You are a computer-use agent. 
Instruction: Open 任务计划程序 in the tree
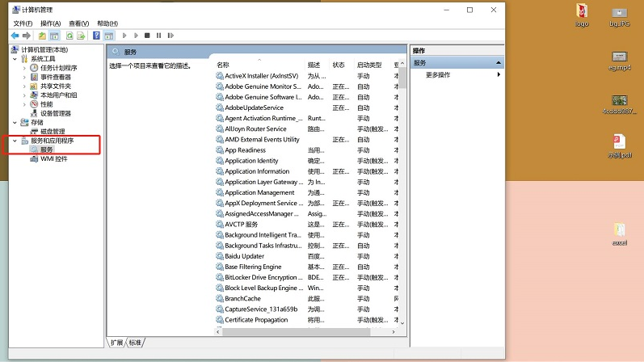pyautogui.click(x=58, y=68)
